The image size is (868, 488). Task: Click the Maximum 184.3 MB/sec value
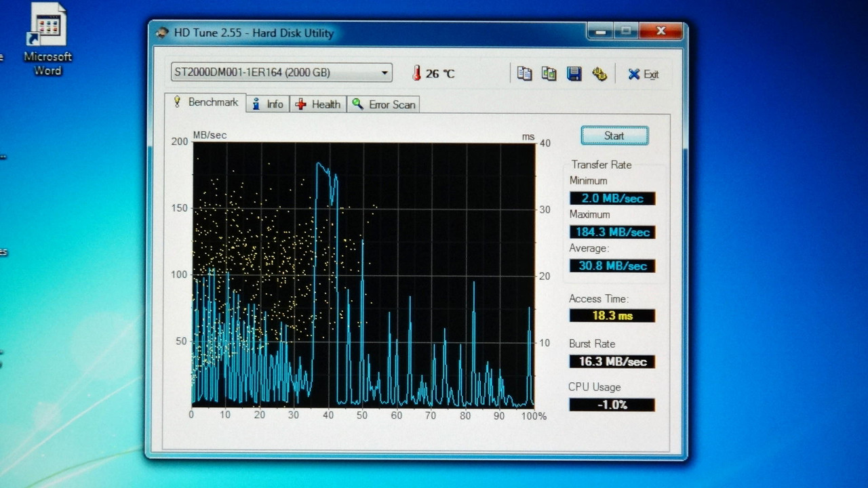tap(612, 232)
